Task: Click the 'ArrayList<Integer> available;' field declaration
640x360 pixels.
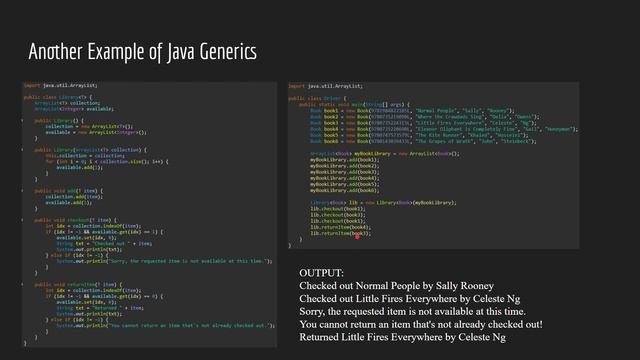Action: click(x=74, y=109)
